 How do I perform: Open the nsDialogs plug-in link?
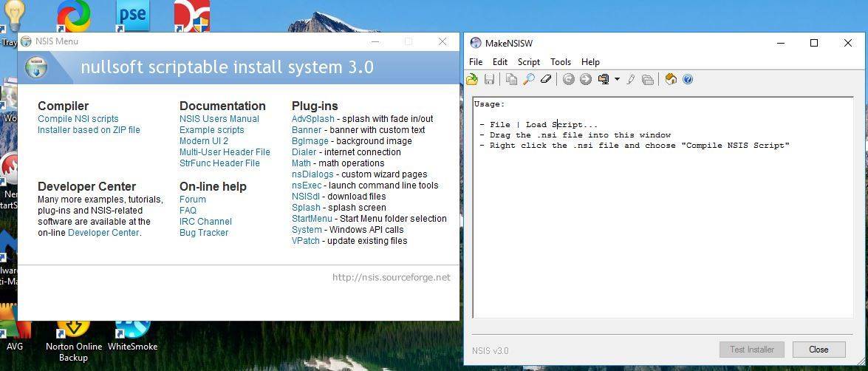[x=312, y=174]
